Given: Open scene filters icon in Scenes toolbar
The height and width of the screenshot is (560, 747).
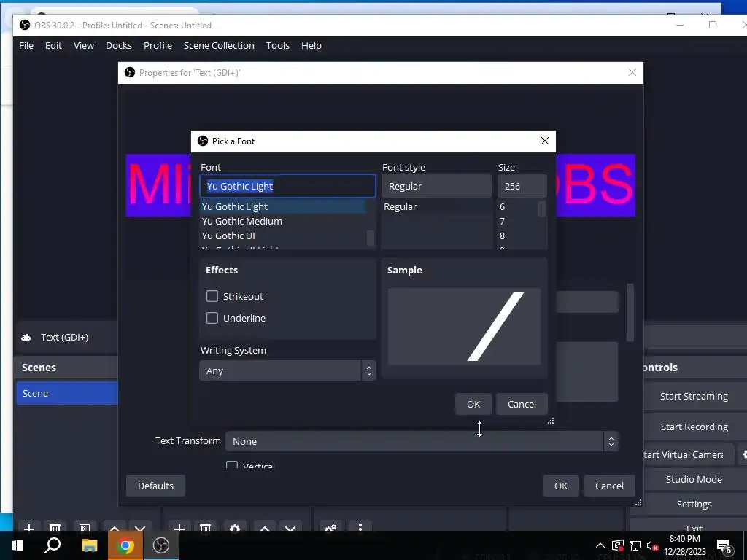Looking at the screenshot, I should pyautogui.click(x=85, y=527).
